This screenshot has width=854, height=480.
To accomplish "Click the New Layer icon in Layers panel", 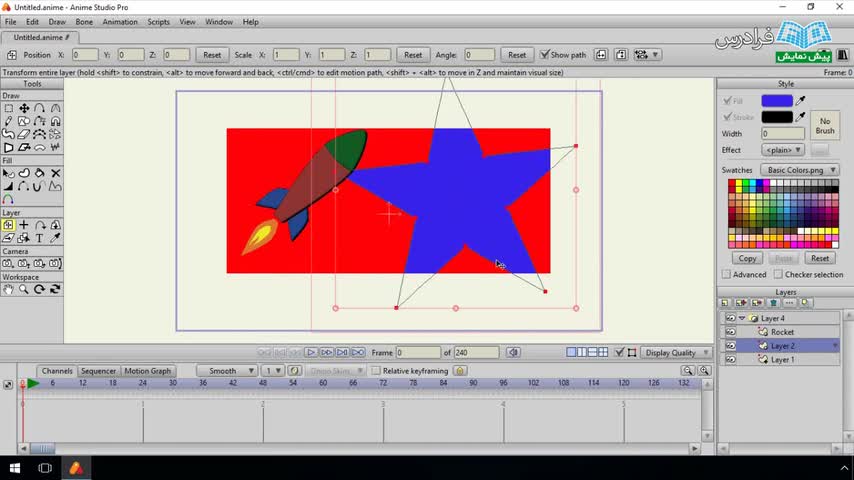I will 725,303.
